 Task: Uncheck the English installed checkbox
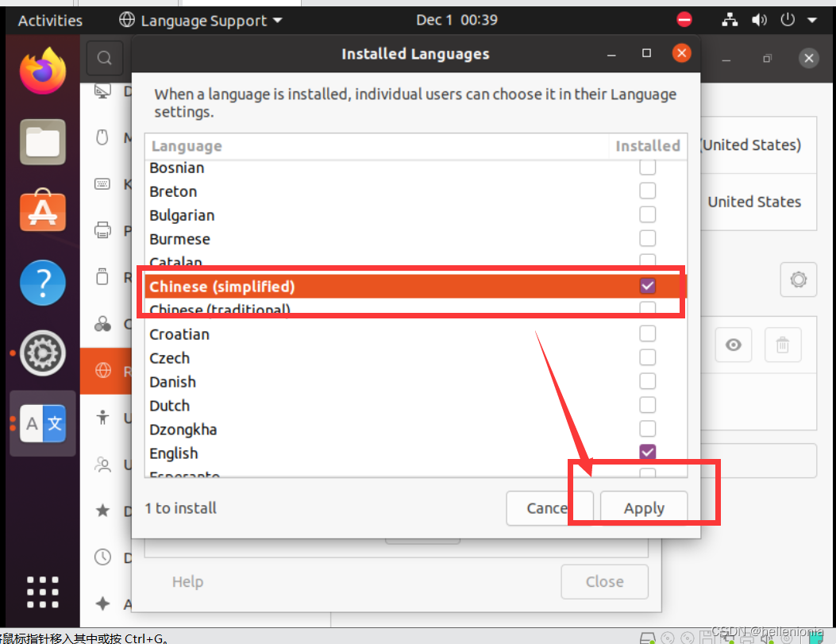click(647, 453)
